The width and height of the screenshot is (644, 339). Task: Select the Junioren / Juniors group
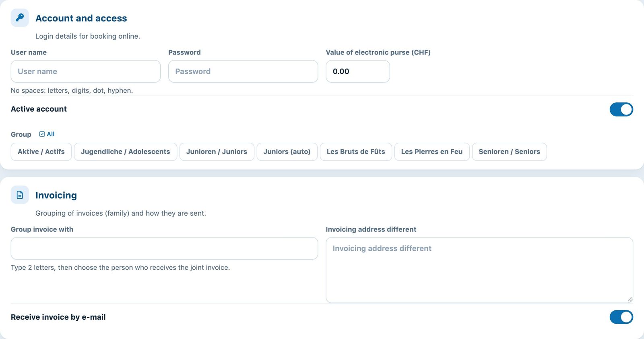click(x=217, y=152)
